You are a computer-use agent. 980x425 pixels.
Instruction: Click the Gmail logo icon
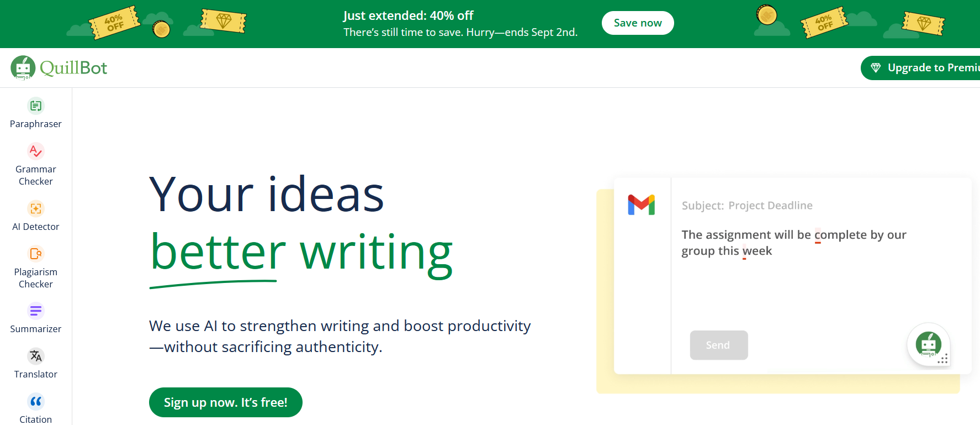pyautogui.click(x=641, y=205)
